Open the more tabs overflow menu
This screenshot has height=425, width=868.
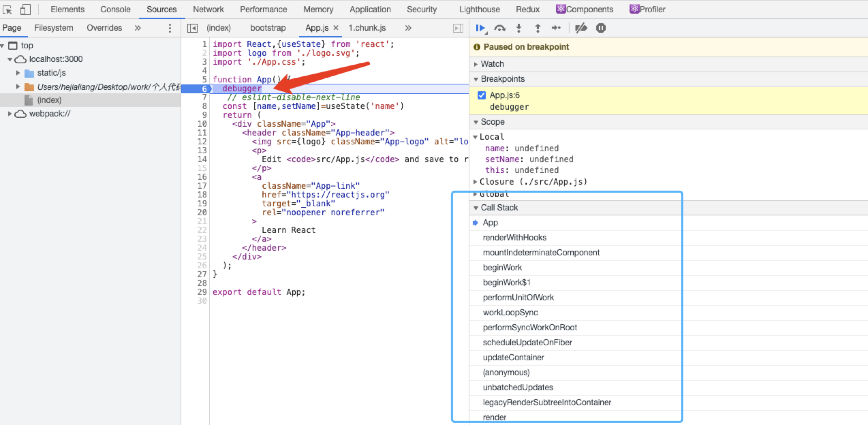tap(408, 28)
